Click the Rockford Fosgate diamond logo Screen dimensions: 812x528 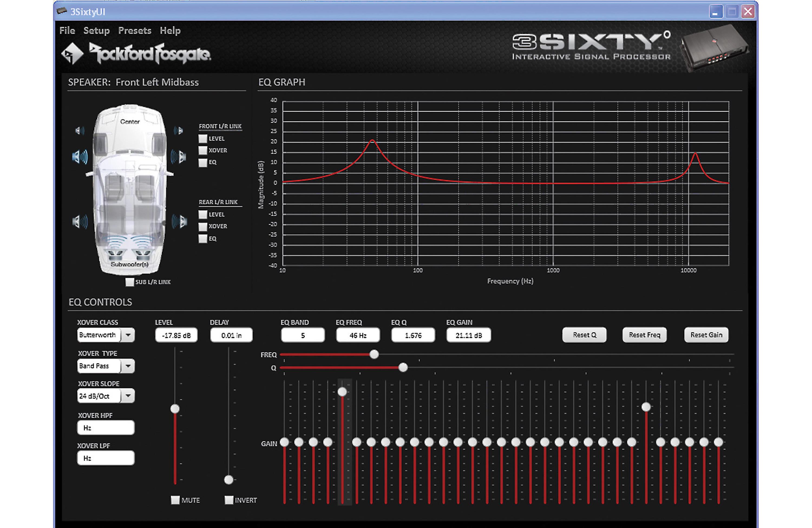tap(72, 53)
